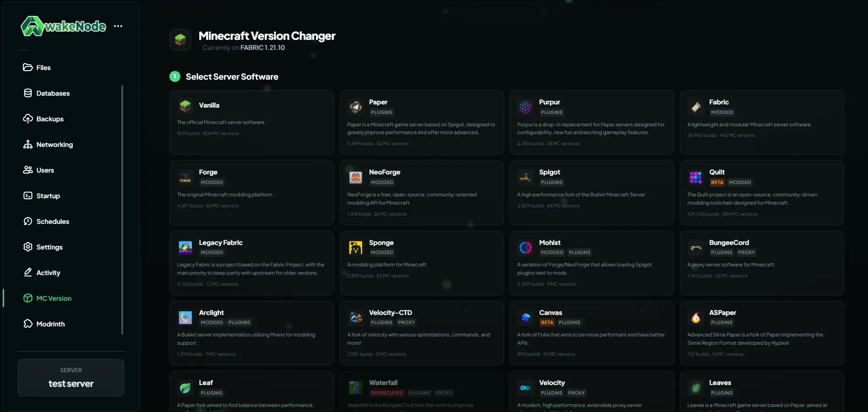Pick the Velocity-CTD software card
Screen dimensions: 868x412
click(421, 333)
